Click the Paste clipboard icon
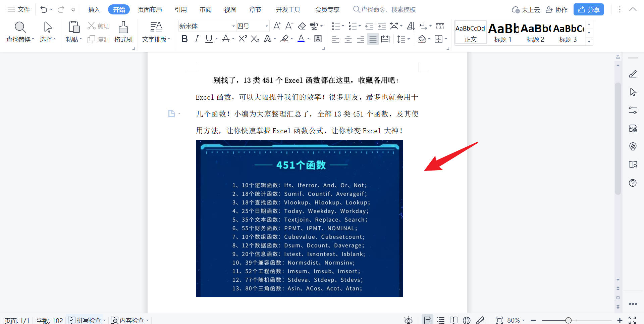The image size is (644, 324). tap(74, 27)
